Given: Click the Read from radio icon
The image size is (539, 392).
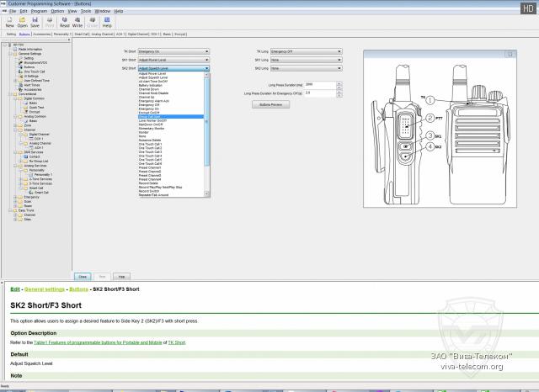Looking at the screenshot, I should pyautogui.click(x=64, y=22).
